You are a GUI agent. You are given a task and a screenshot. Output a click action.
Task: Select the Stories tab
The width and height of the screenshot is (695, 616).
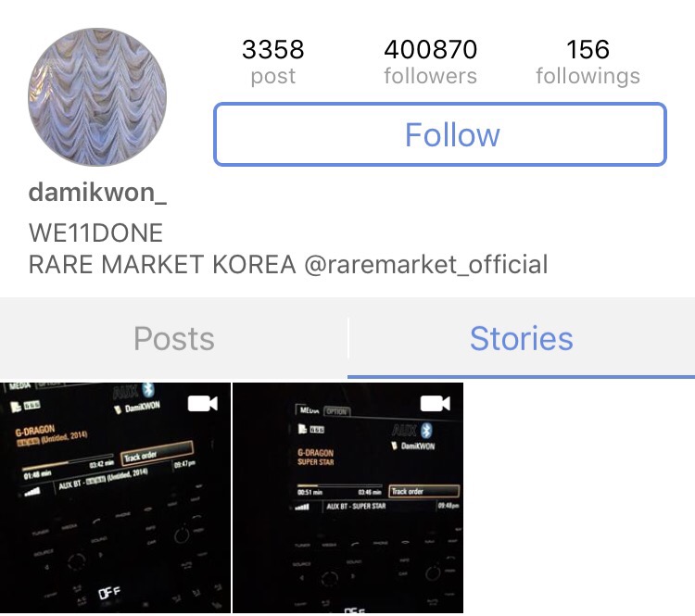521,339
